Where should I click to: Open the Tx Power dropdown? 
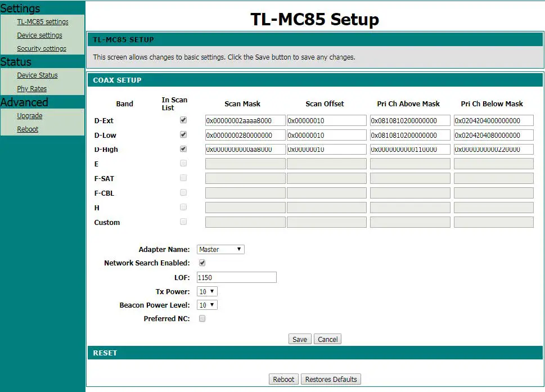pos(207,291)
